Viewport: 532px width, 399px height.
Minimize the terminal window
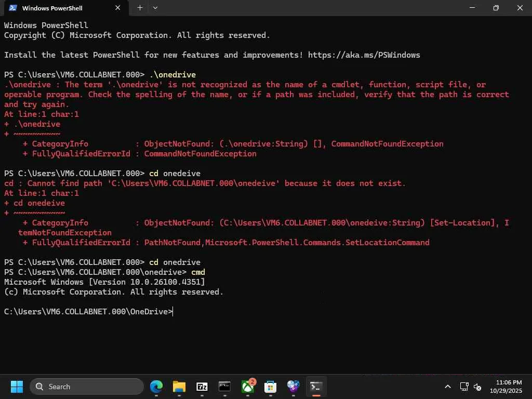[472, 8]
